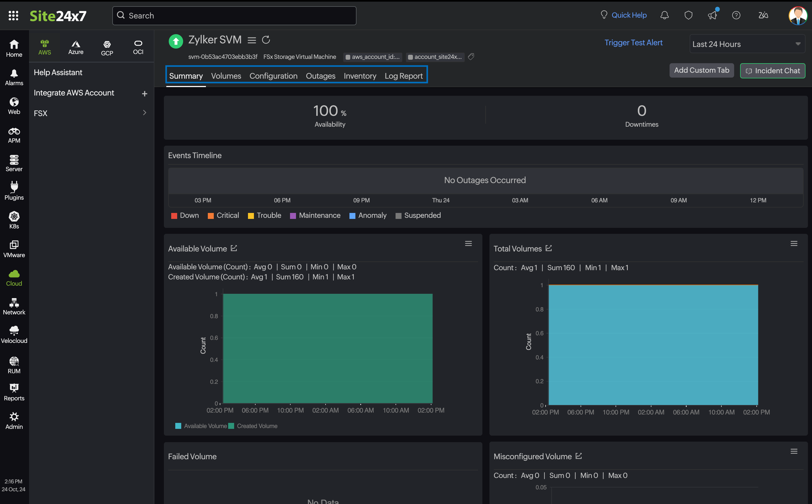Switch to the Log Report tab
The height and width of the screenshot is (504, 812).
[403, 76]
